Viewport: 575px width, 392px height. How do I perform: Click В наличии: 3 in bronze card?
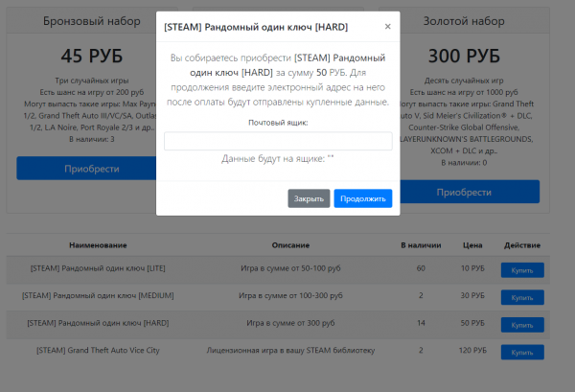click(92, 139)
